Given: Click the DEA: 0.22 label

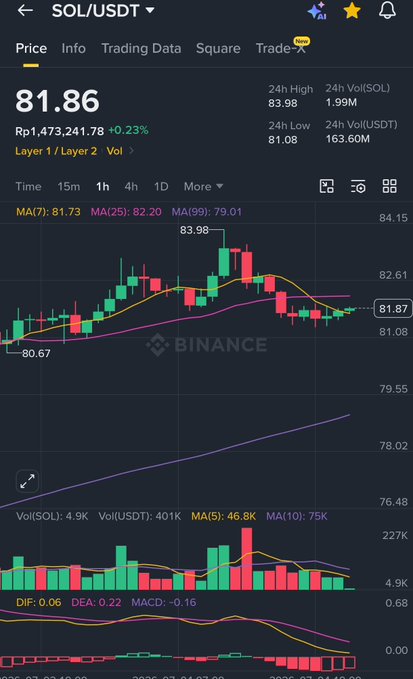Looking at the screenshot, I should tap(96, 602).
